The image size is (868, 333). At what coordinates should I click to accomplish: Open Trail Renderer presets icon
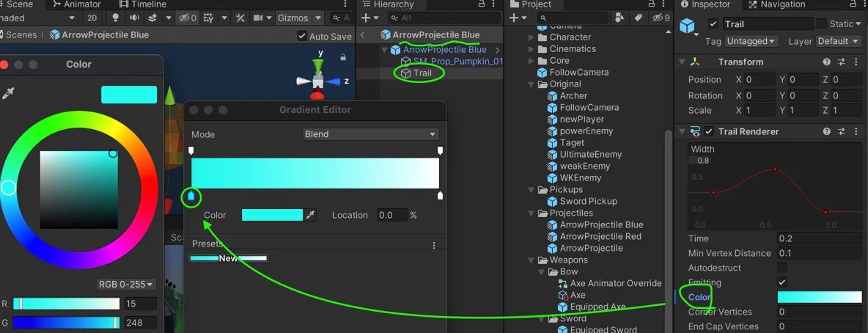pos(842,132)
